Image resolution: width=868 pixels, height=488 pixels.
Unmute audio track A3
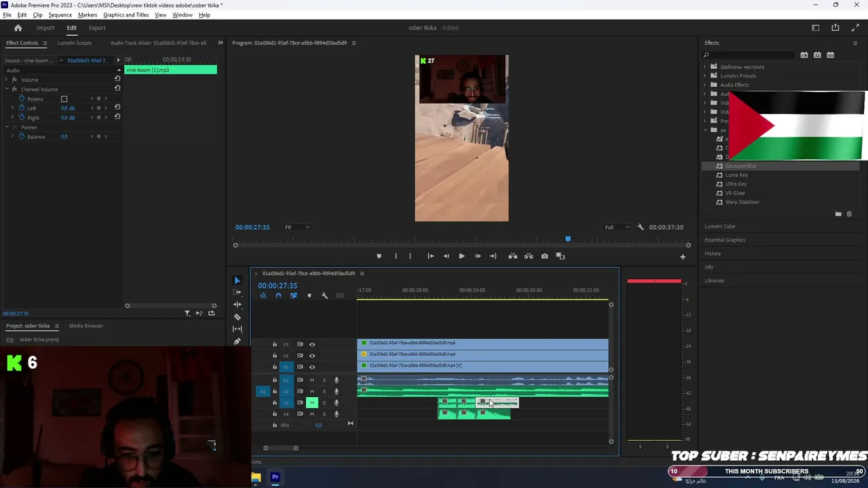[x=312, y=403]
